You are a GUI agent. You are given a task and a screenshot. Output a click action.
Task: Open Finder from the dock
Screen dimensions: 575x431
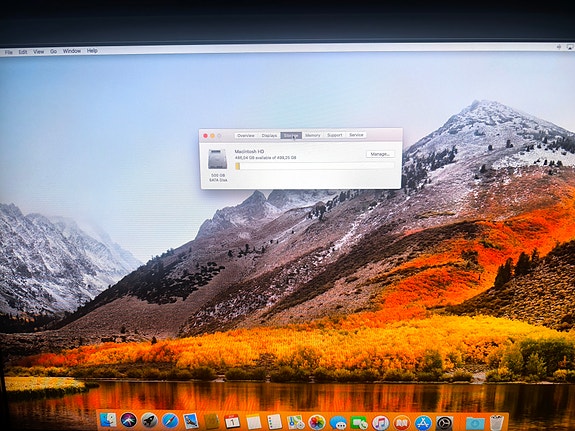108,420
